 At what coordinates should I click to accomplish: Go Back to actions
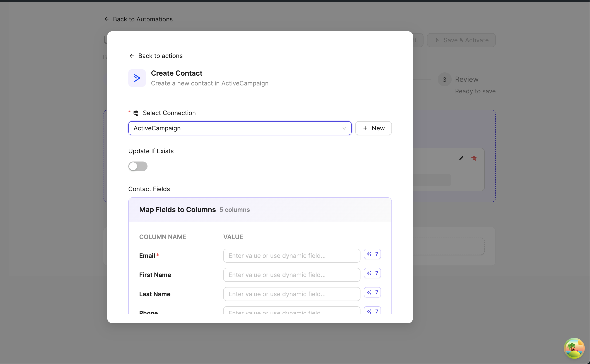click(156, 56)
